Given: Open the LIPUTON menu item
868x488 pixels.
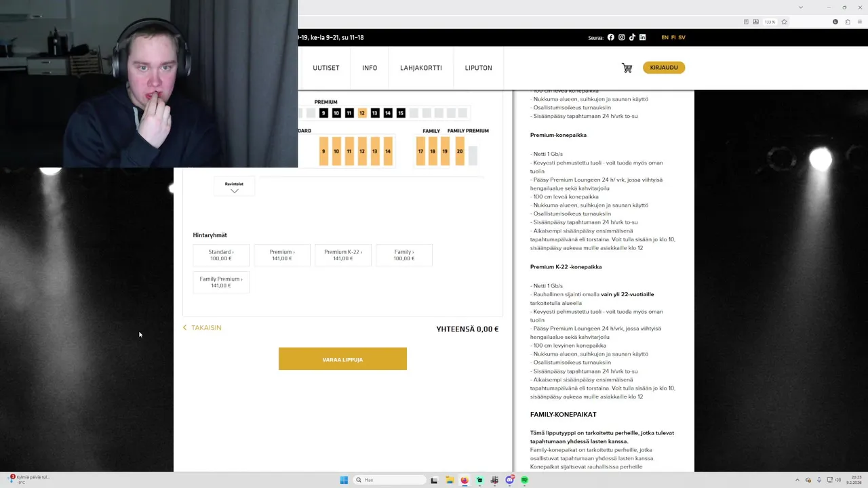Looking at the screenshot, I should (478, 68).
